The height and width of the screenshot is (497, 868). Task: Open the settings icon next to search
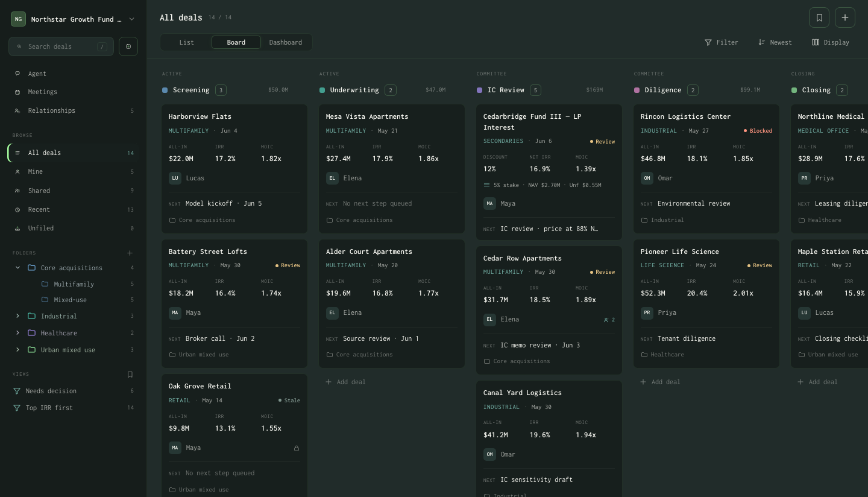click(128, 46)
